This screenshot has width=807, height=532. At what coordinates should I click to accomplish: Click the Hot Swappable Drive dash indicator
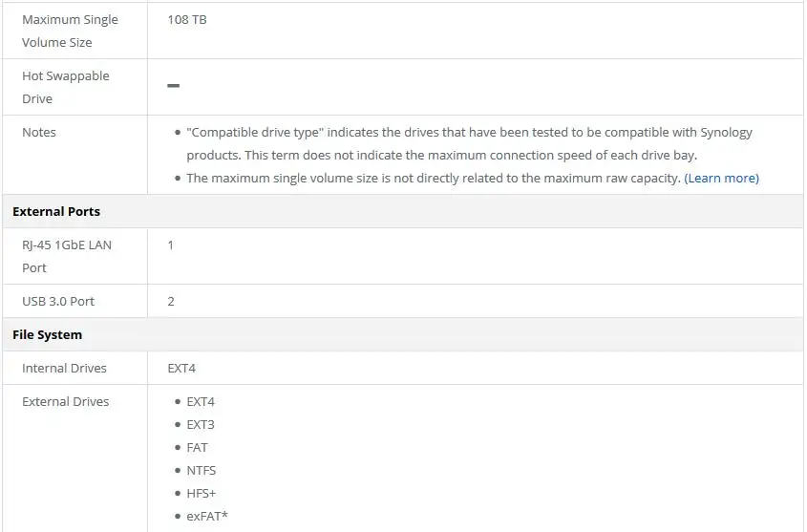(x=174, y=85)
